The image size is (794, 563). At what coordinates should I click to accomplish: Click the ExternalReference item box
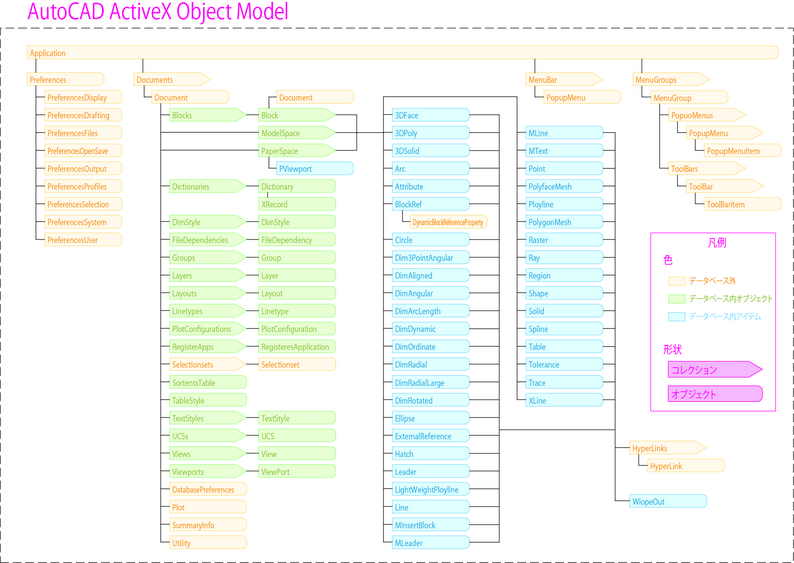tap(431, 436)
